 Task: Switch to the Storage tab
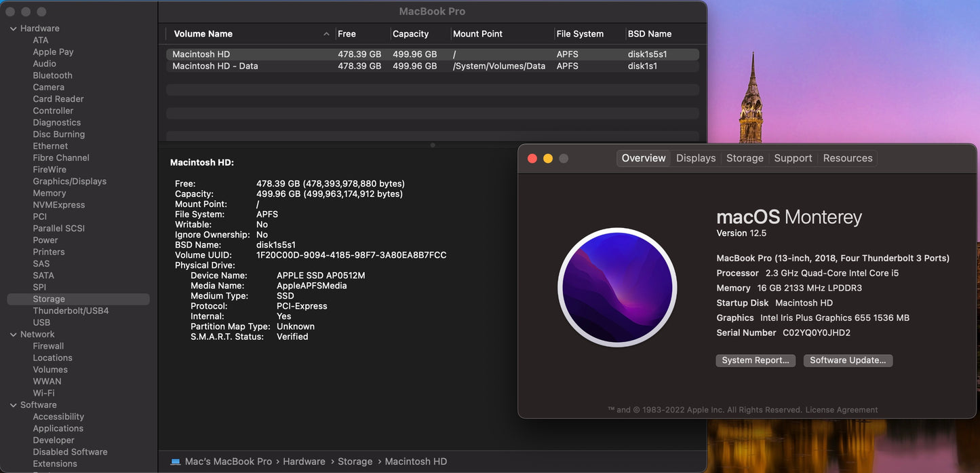(x=744, y=157)
